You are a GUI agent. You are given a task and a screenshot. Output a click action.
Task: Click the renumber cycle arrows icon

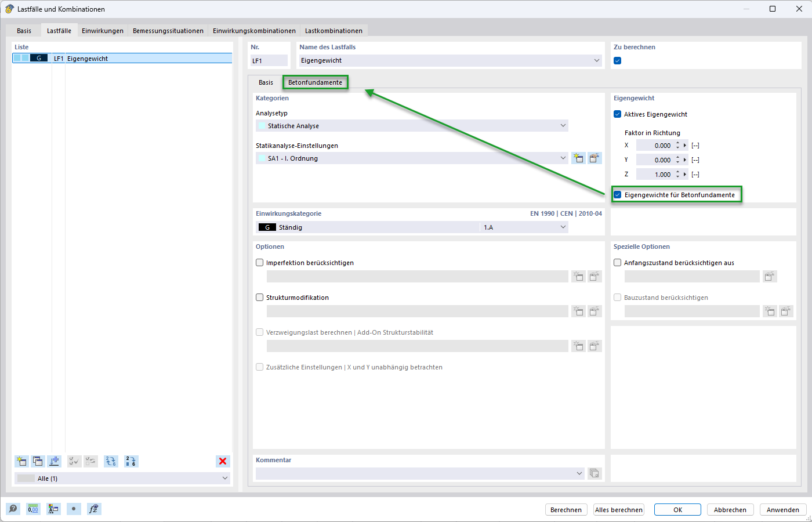tap(111, 461)
